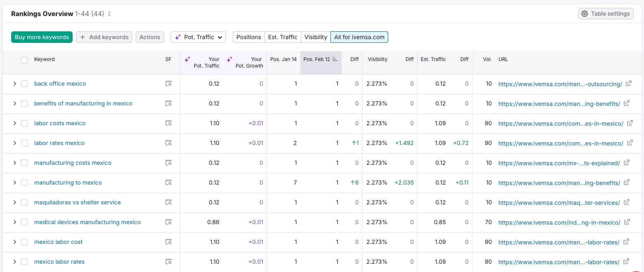
Task: Expand the medical devices manufacturing mexico row
Action: (14, 222)
